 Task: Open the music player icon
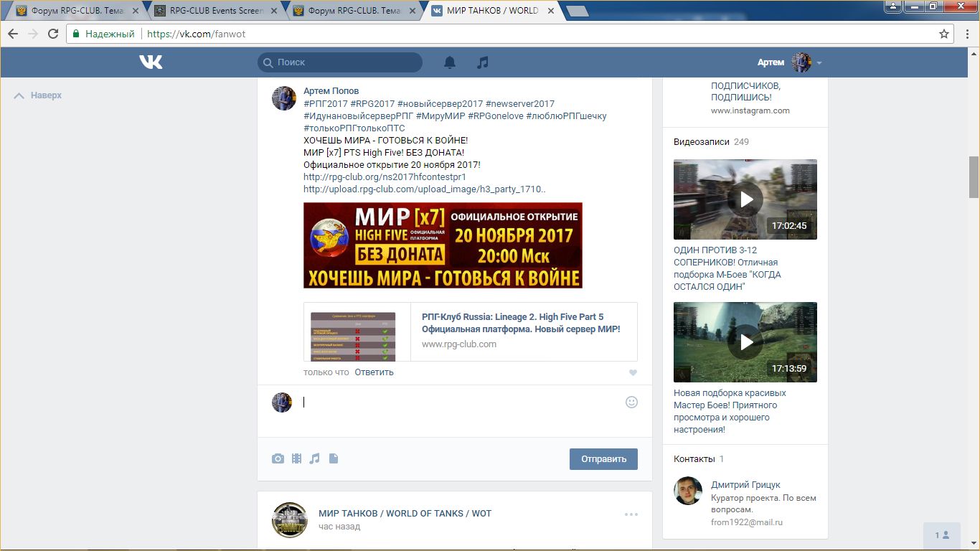pyautogui.click(x=483, y=62)
